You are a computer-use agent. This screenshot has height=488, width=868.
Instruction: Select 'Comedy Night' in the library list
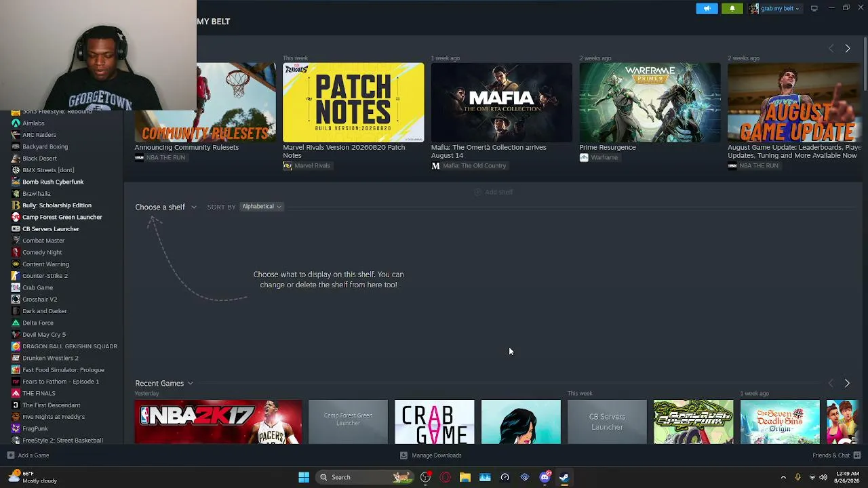[42, 252]
